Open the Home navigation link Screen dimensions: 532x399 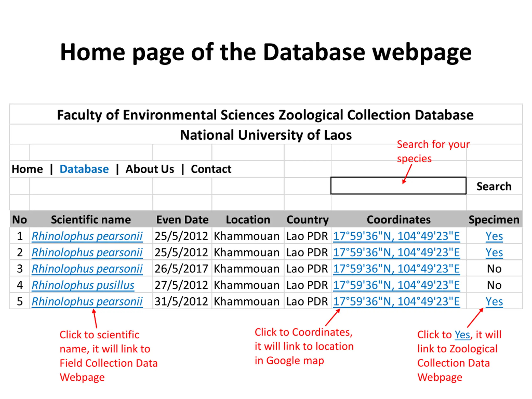pyautogui.click(x=27, y=169)
